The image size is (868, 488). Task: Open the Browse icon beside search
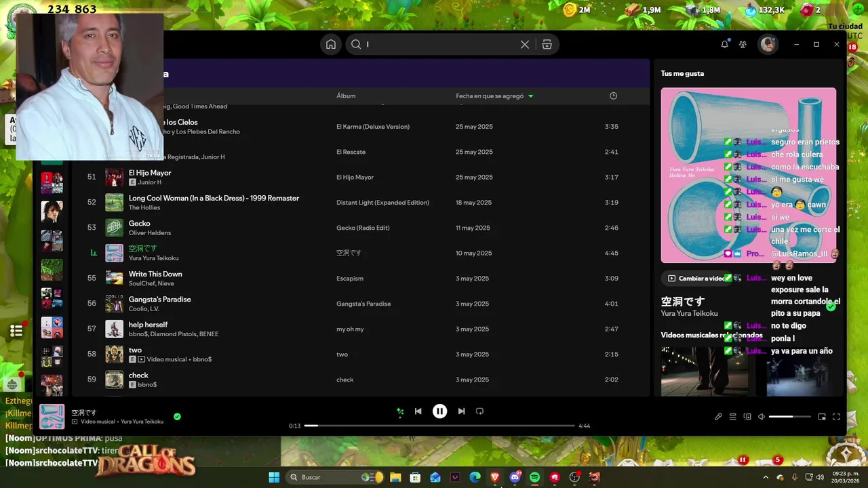(547, 45)
